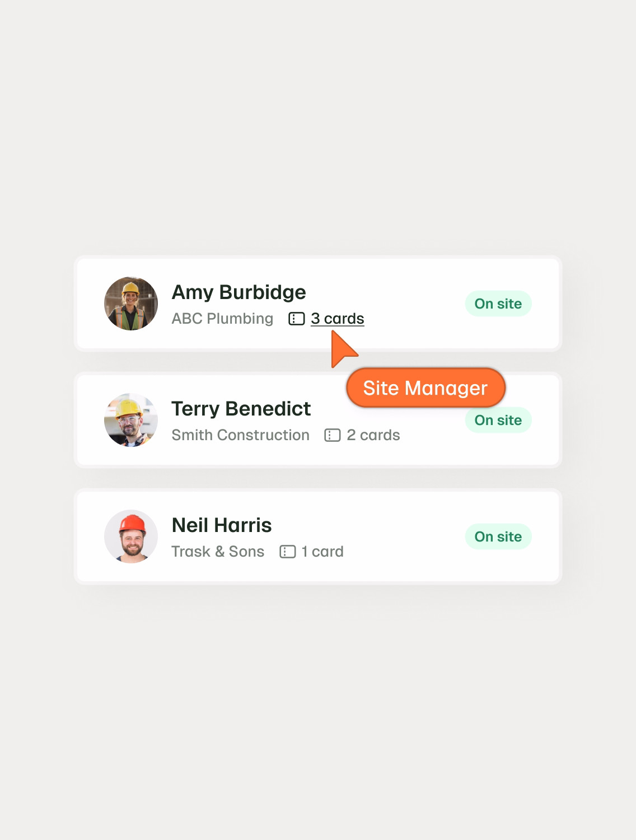The width and height of the screenshot is (636, 840).
Task: Click the orange cursor arrow marker
Action: coord(343,349)
